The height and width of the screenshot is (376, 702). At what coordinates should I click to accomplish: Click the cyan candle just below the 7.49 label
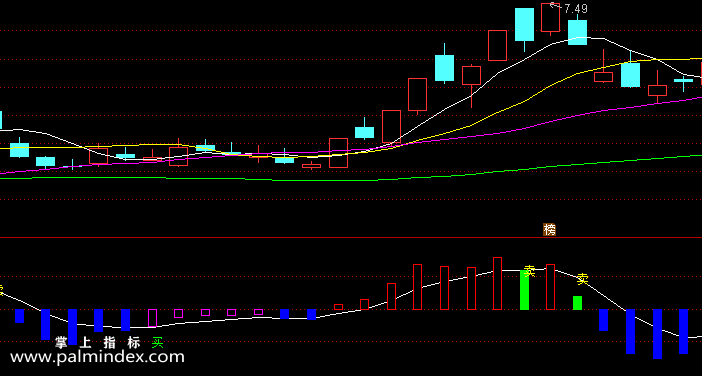(578, 32)
